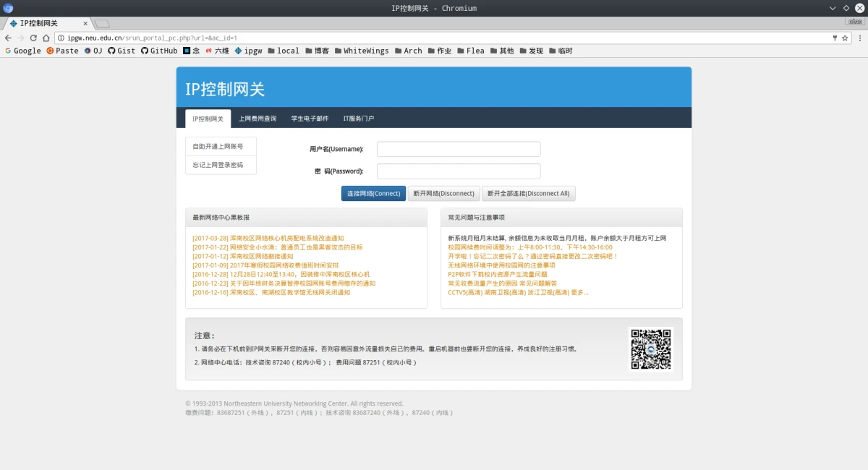The image size is (868, 470).
Task: Open the local bookmarks folder
Action: tap(283, 51)
